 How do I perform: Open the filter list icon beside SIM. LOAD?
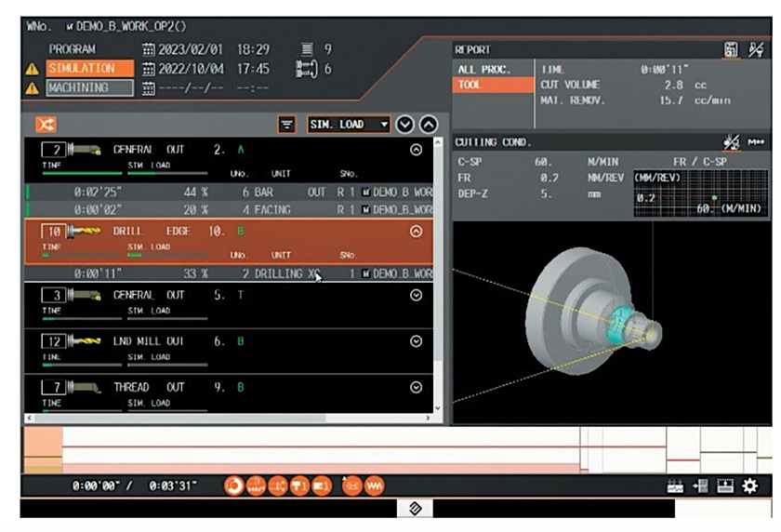287,124
